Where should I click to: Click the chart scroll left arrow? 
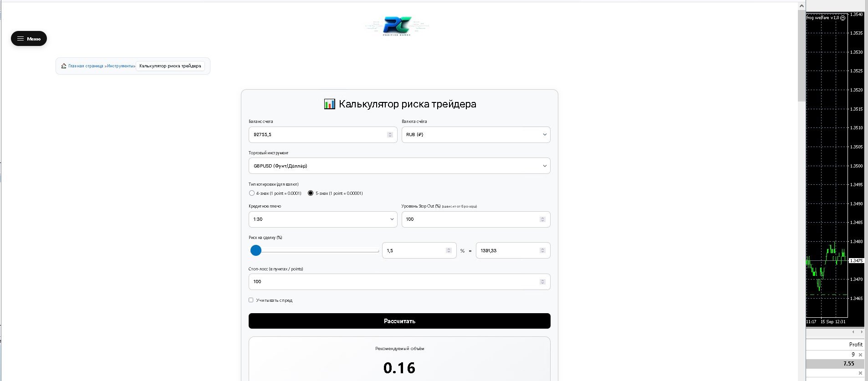click(853, 332)
